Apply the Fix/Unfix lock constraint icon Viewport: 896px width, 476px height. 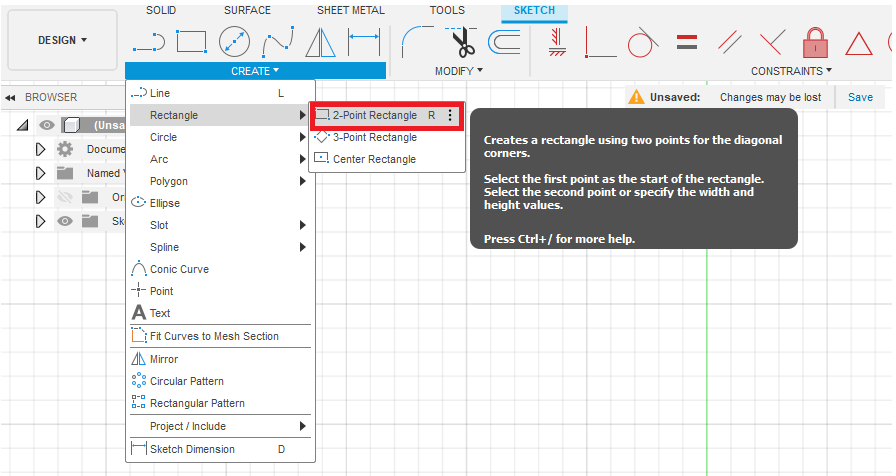pos(815,43)
